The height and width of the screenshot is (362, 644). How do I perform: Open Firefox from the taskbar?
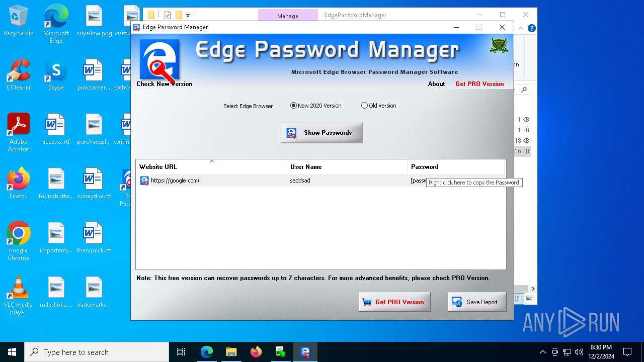pos(256,352)
